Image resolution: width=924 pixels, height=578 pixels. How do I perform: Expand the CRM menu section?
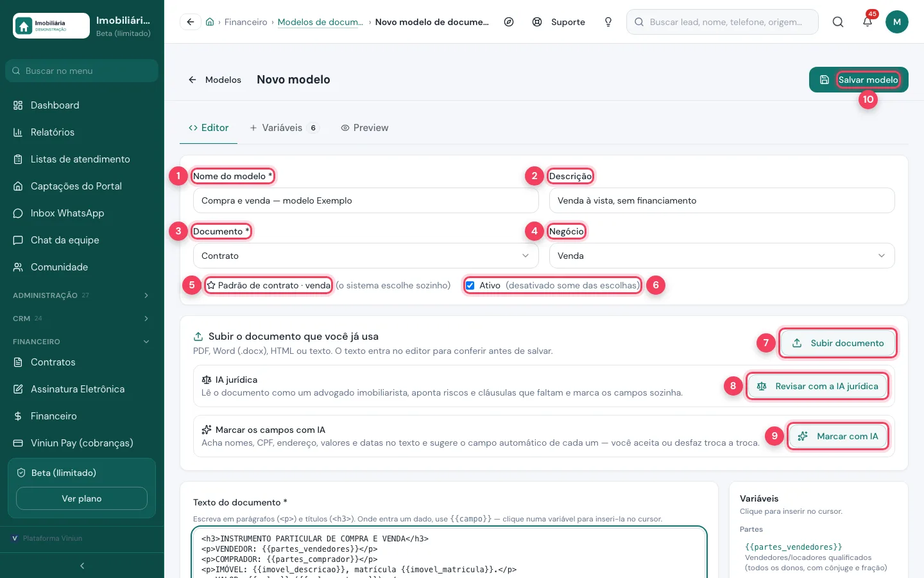click(81, 319)
